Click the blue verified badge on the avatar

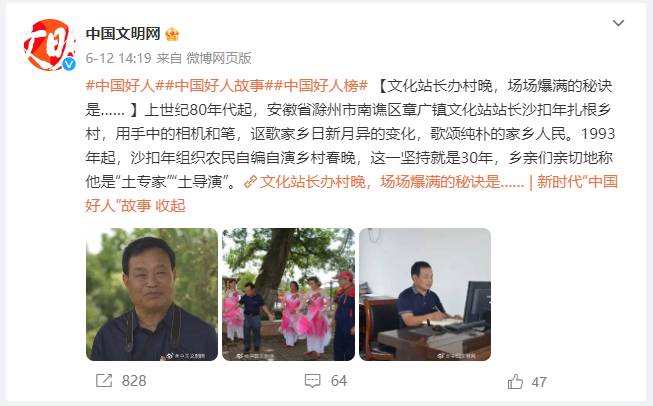pos(69,64)
